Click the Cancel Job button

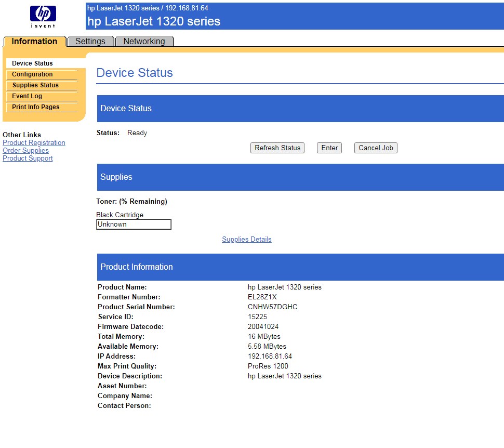376,148
